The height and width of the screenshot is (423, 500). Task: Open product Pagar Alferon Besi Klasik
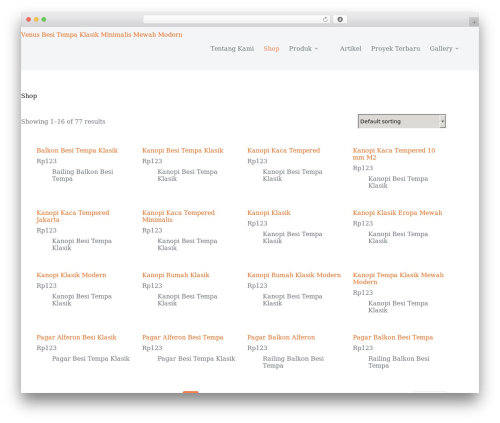(77, 337)
